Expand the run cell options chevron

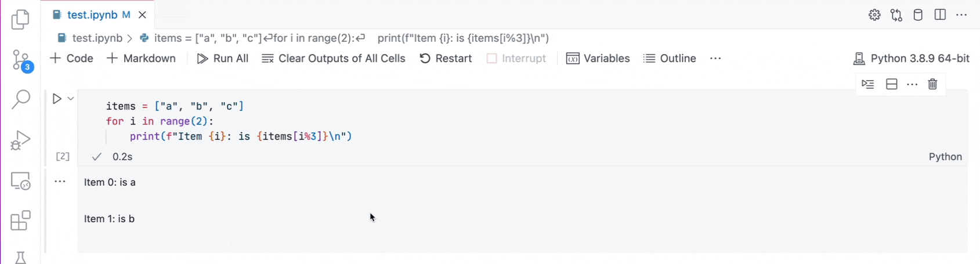71,99
